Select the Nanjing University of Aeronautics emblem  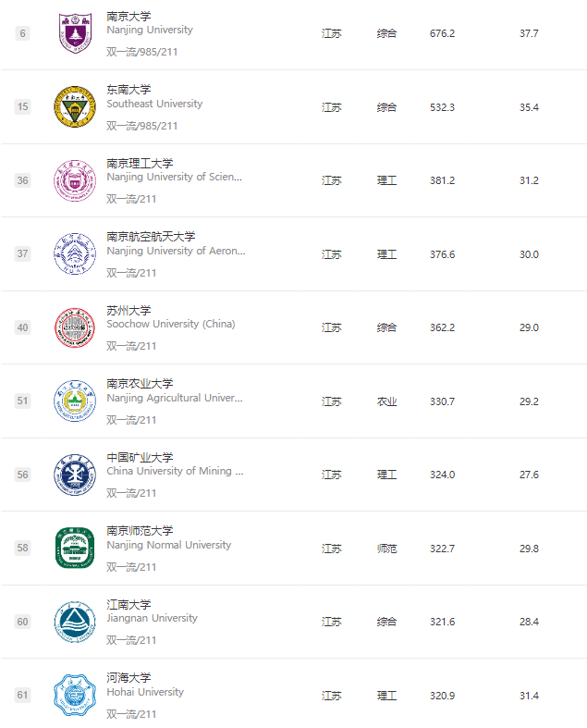[x=75, y=253]
